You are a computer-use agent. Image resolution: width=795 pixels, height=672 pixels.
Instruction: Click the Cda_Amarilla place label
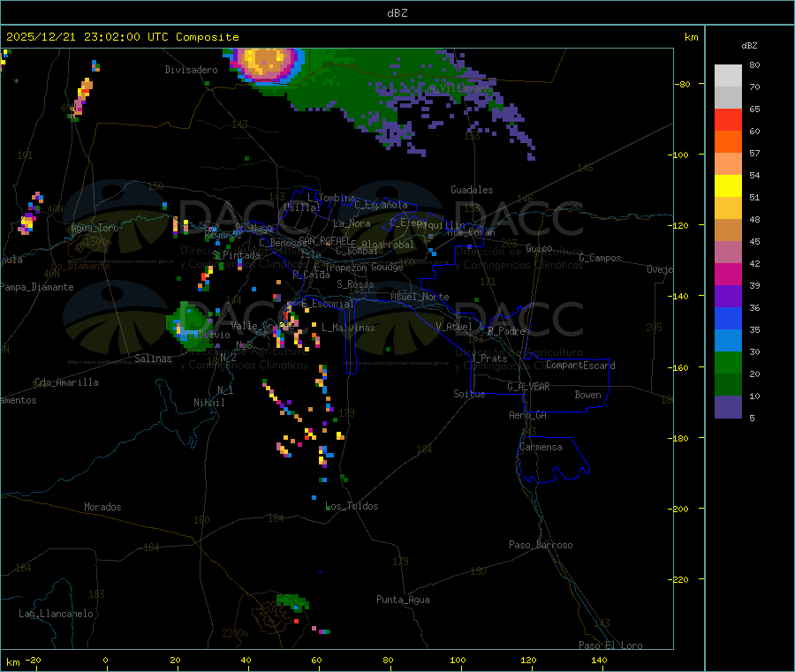coord(66,382)
